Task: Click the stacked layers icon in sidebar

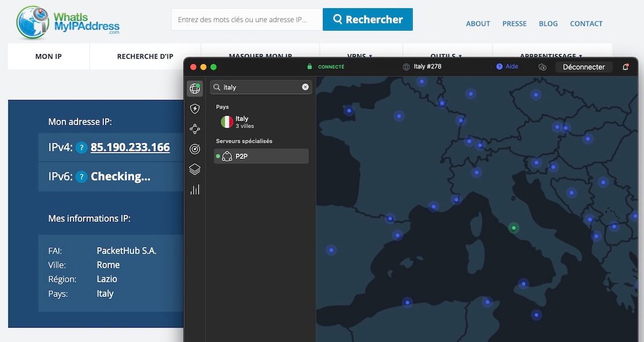Action: point(195,169)
